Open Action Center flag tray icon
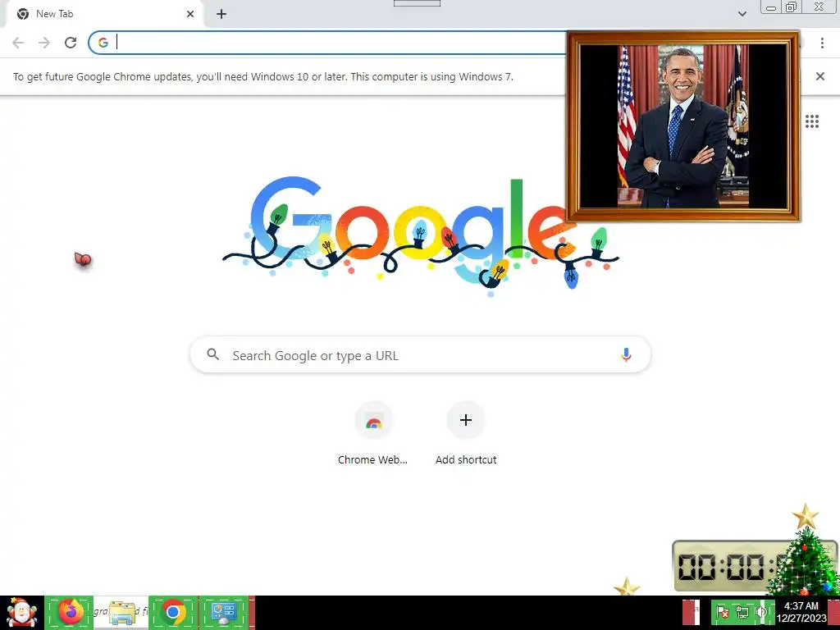Image resolution: width=840 pixels, height=630 pixels. [x=722, y=612]
